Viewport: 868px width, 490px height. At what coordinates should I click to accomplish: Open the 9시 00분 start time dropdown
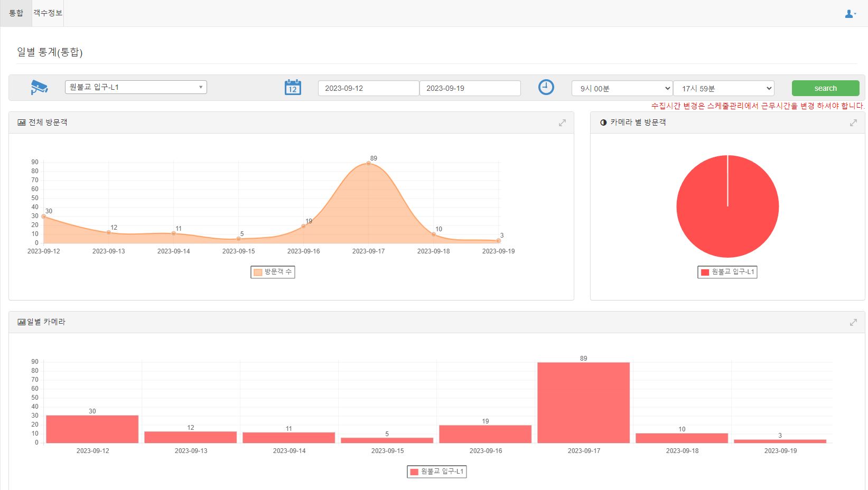pyautogui.click(x=621, y=88)
